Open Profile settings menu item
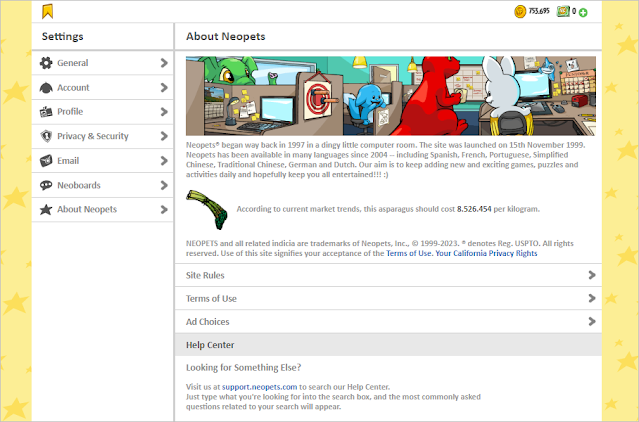The image size is (639, 422). [103, 112]
